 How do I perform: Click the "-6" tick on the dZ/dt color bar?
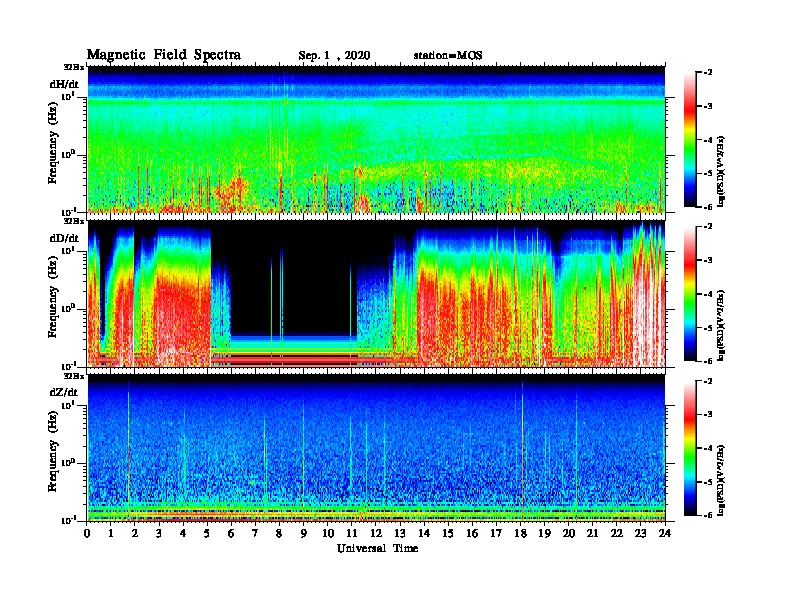coord(708,515)
